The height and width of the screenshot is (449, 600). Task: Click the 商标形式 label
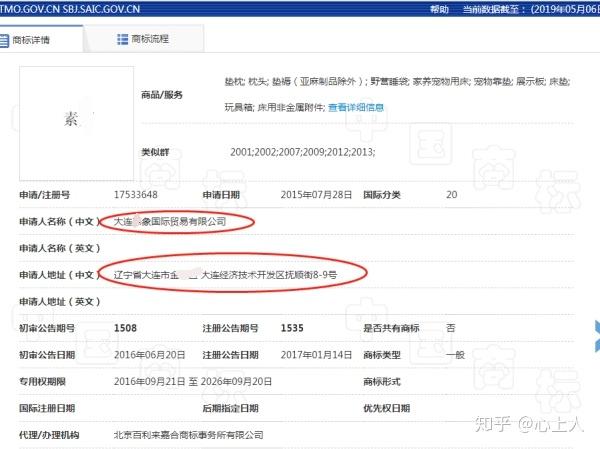382,382
